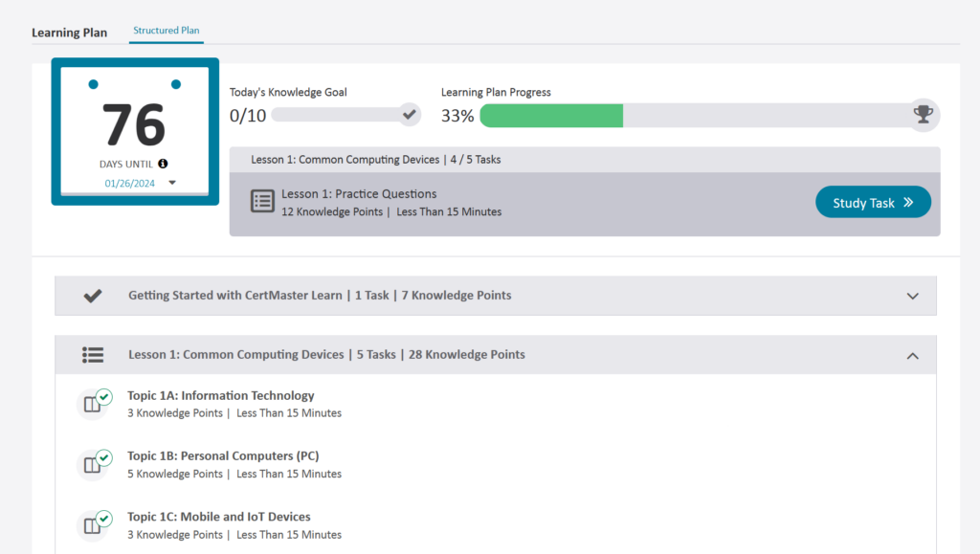The width and height of the screenshot is (980, 554).
Task: Click Topic 1A book icon
Action: pos(94,404)
